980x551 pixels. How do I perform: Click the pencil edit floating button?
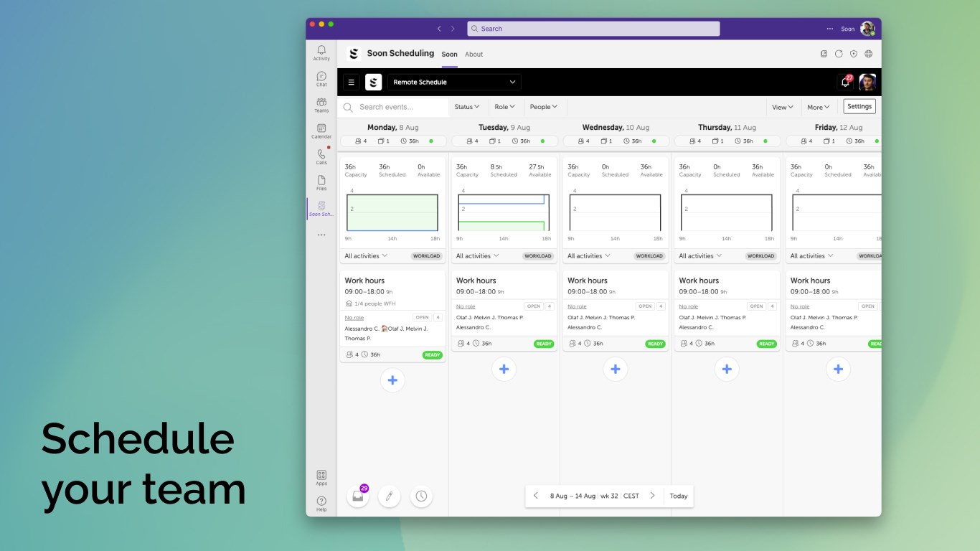[x=389, y=496]
